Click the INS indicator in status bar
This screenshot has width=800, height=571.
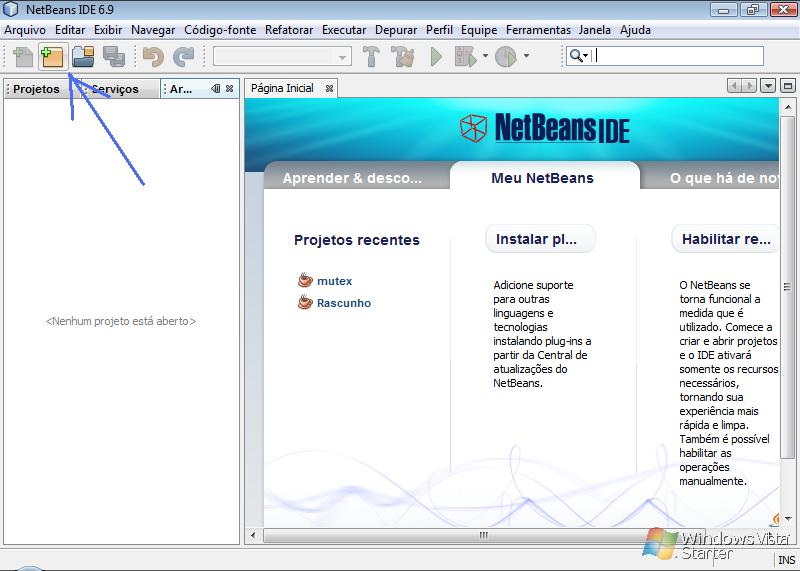[x=786, y=560]
